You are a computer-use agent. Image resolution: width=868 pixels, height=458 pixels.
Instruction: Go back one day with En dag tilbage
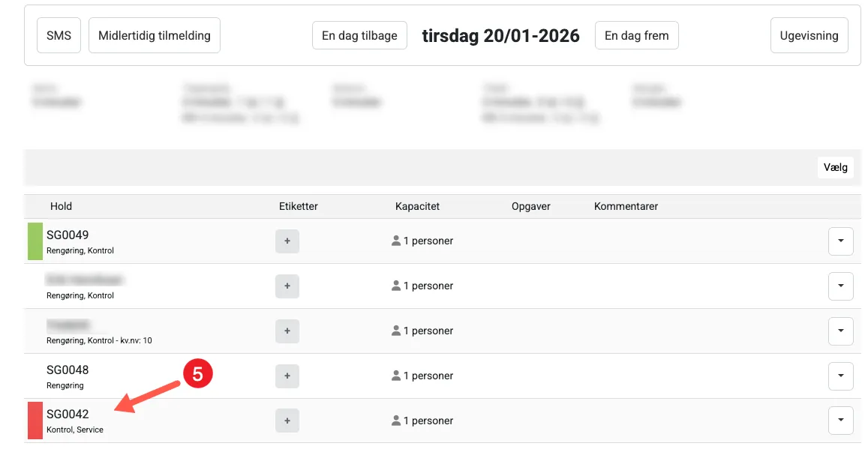click(359, 34)
